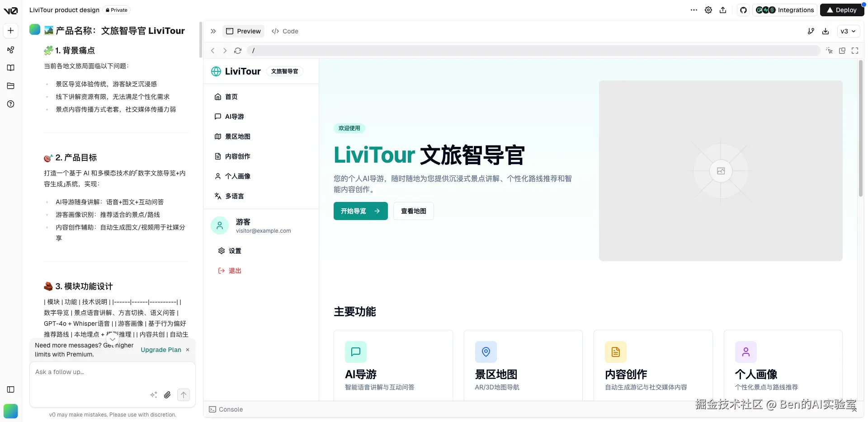Click the 开始导览 button
The image size is (868, 422).
click(x=361, y=211)
